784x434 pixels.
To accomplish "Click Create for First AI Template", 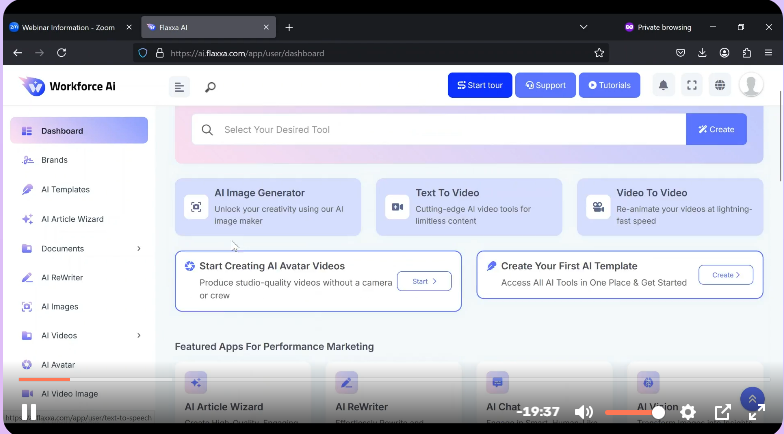I will coord(726,275).
